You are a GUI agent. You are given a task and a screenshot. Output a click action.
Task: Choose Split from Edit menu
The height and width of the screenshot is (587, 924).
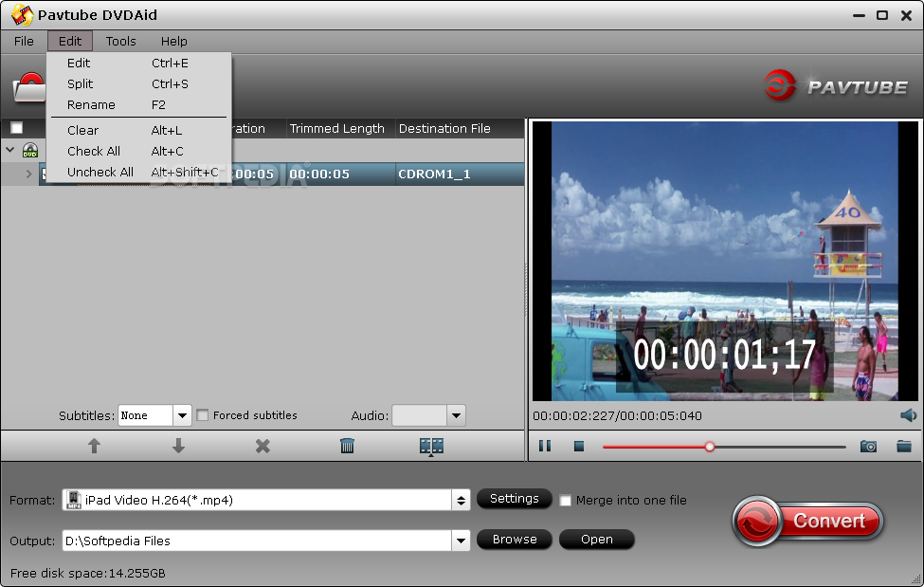[138, 83]
